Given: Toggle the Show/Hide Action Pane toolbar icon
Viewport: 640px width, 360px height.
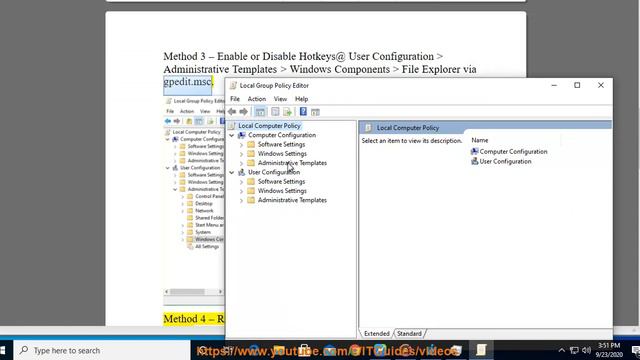Looking at the screenshot, I should [315, 112].
